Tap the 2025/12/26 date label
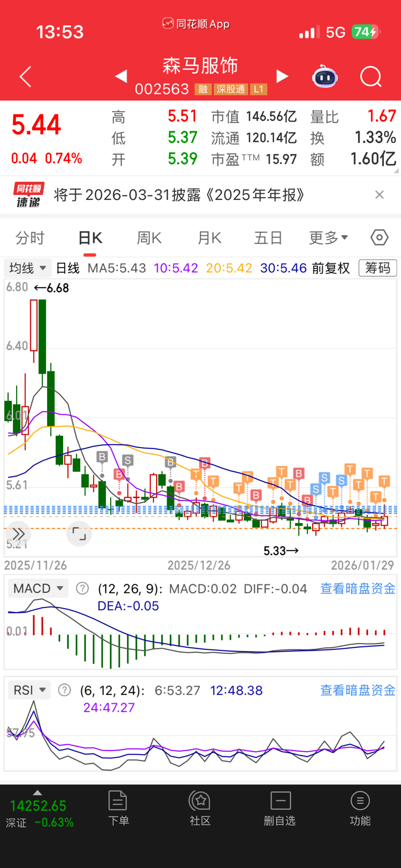Screen dimensions: 401x868 click(199, 565)
